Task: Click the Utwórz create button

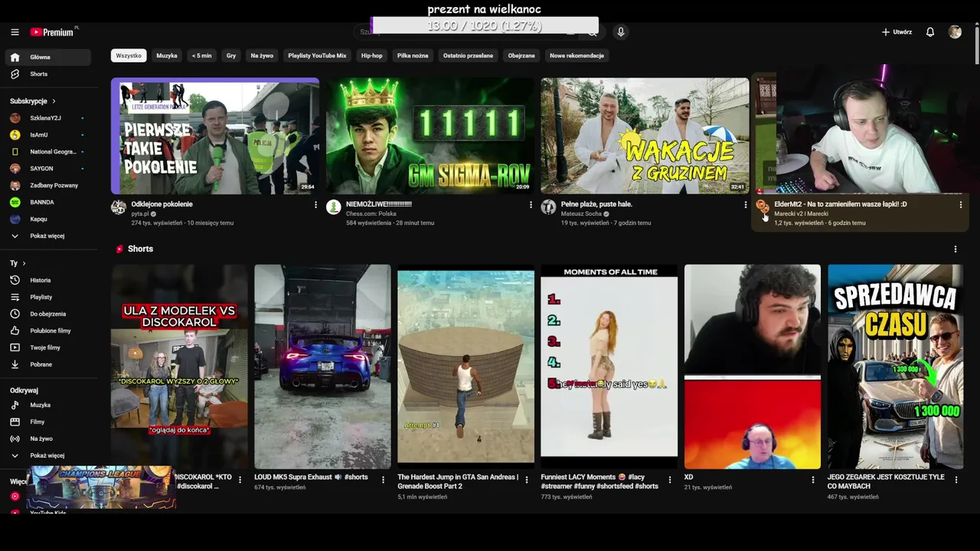Action: click(897, 32)
